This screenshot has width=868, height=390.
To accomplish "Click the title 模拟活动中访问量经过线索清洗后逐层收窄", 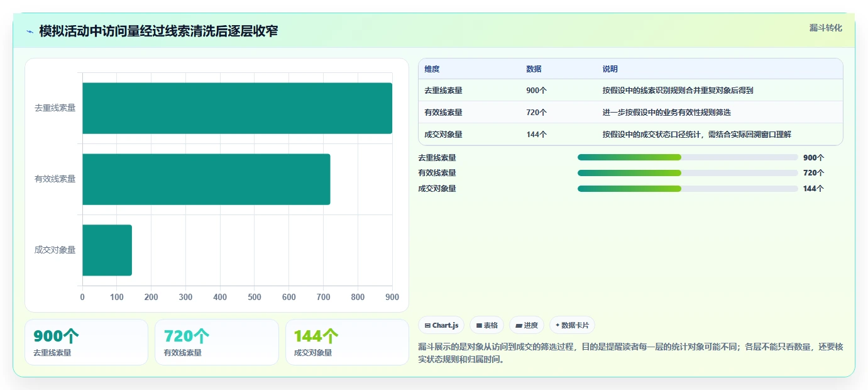I will 158,31.
